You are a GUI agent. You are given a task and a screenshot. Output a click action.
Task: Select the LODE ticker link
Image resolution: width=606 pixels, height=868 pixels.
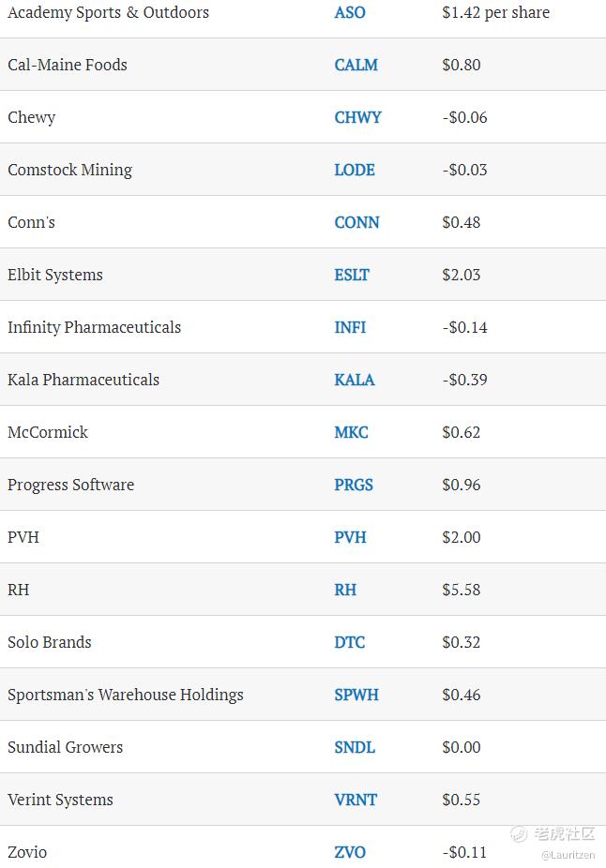(x=355, y=170)
